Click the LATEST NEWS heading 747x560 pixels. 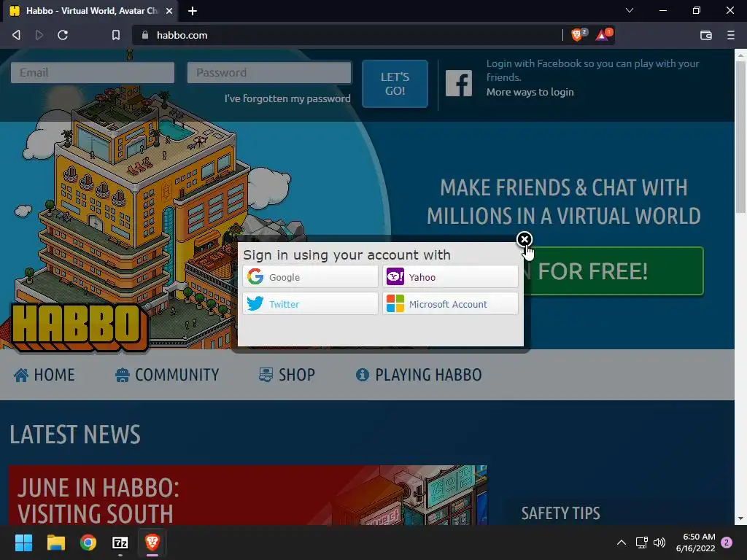pos(75,435)
